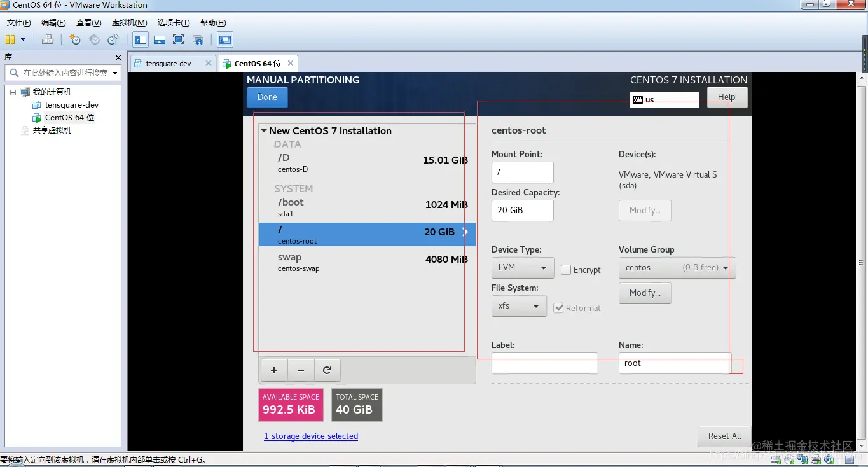Open the library search filter dropdown arrow
This screenshot has width=868, height=467.
[x=114, y=73]
